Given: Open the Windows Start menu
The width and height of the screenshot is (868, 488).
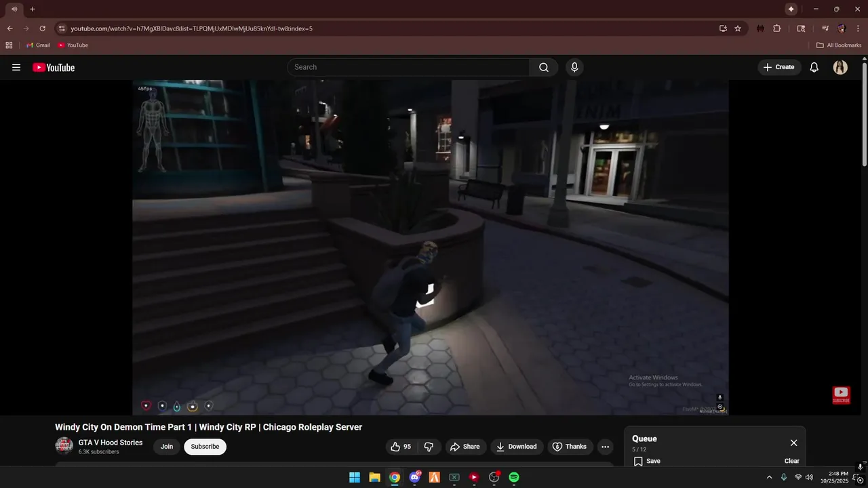Looking at the screenshot, I should pos(355,477).
